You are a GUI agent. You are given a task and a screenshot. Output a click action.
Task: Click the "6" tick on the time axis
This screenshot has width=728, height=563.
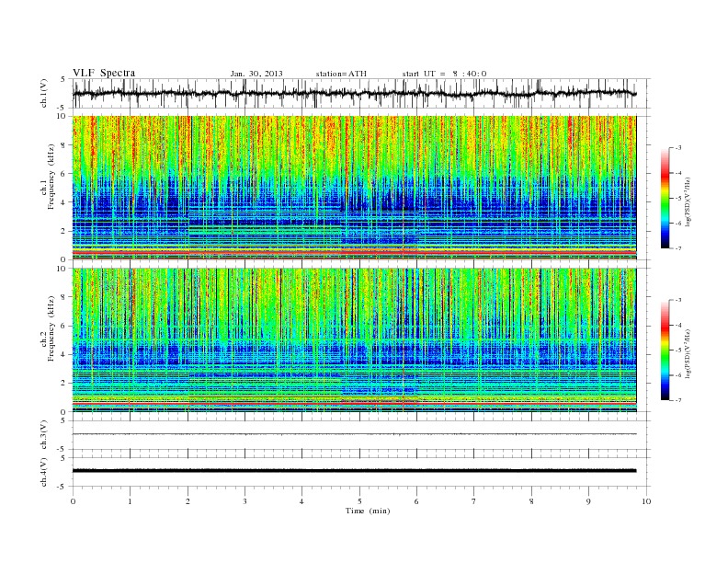(x=416, y=501)
